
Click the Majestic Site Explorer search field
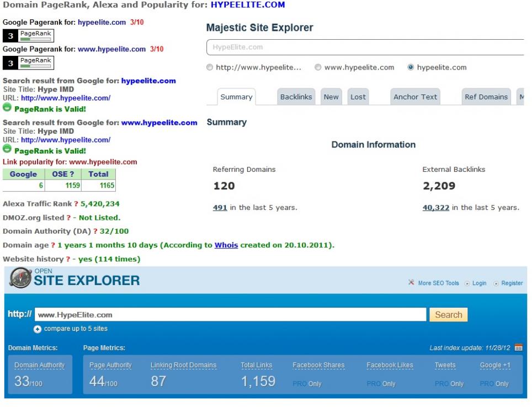pos(365,47)
